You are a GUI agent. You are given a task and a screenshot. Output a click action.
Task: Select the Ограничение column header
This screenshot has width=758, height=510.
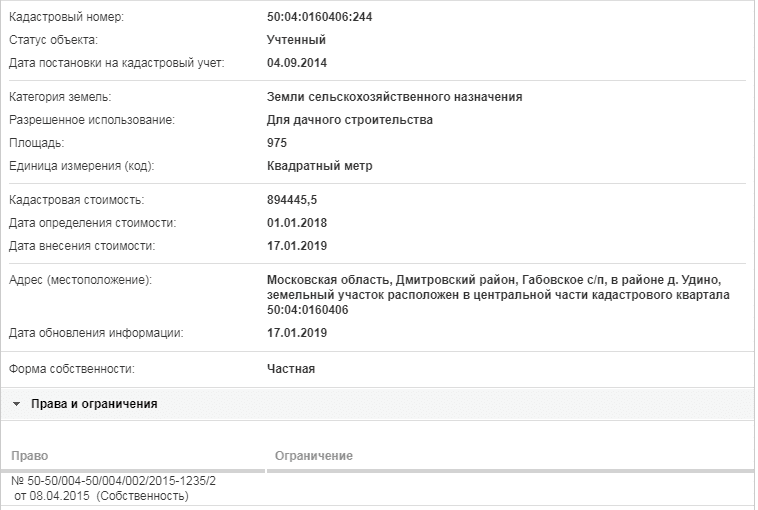tap(314, 456)
